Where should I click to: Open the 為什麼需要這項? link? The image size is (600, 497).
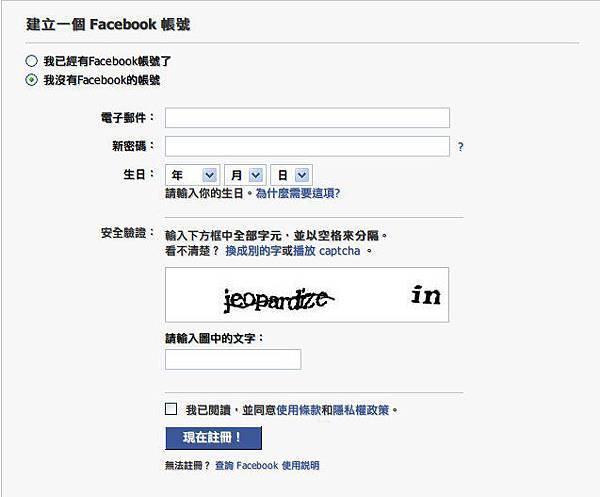coord(298,193)
